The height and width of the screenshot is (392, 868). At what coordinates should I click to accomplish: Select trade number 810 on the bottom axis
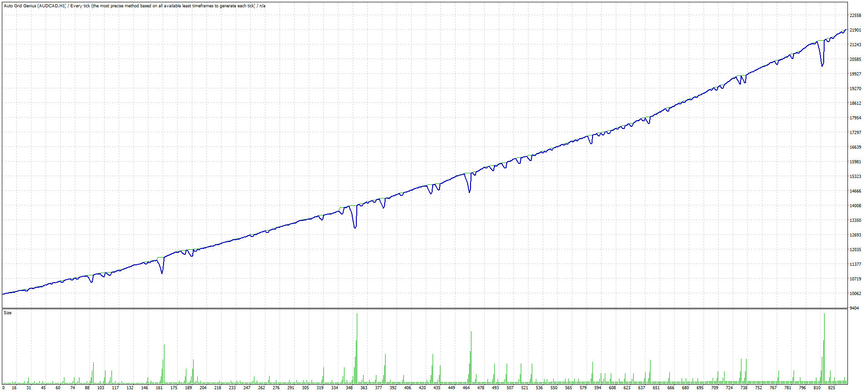click(817, 388)
